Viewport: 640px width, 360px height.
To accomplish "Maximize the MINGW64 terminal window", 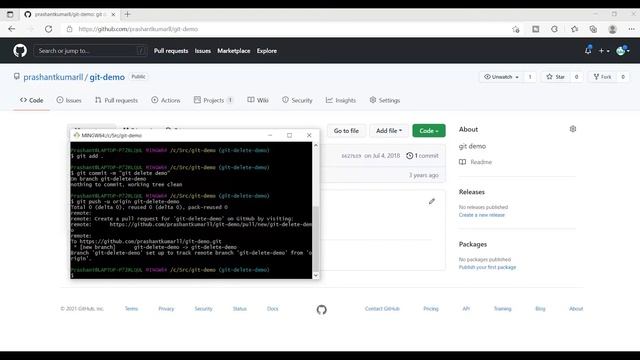I will [x=289, y=135].
